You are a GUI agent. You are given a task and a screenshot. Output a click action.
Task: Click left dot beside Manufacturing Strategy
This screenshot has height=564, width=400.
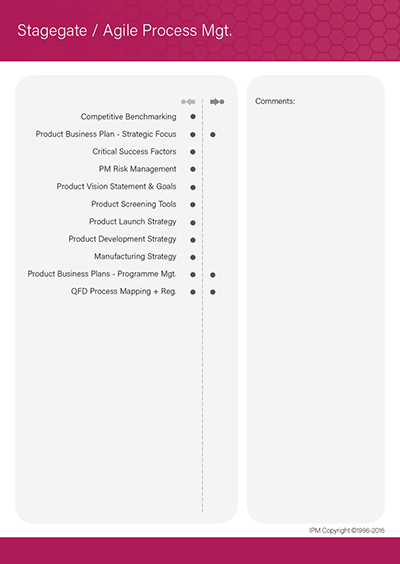pyautogui.click(x=193, y=257)
